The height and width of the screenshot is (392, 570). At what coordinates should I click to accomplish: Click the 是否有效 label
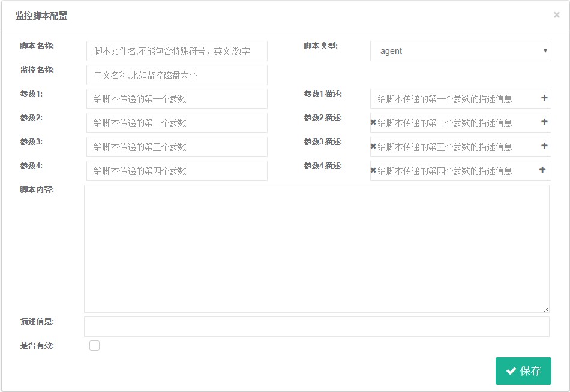tap(37, 345)
